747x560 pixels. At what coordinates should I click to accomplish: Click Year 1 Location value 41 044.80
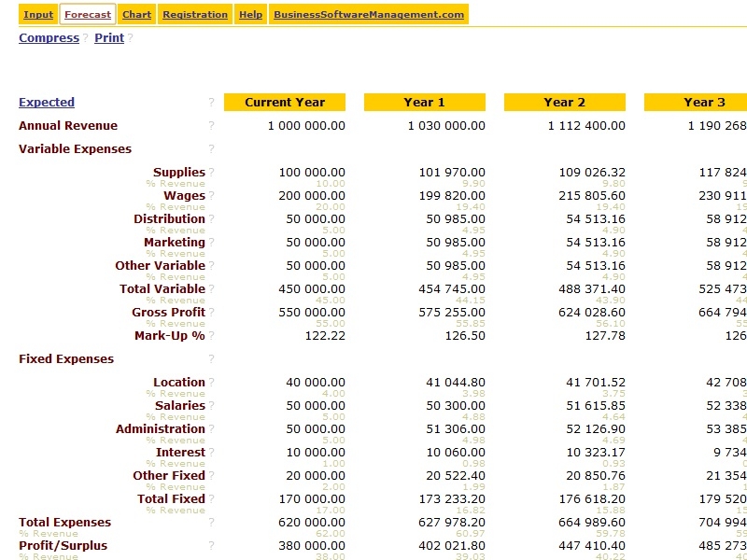coord(456,383)
